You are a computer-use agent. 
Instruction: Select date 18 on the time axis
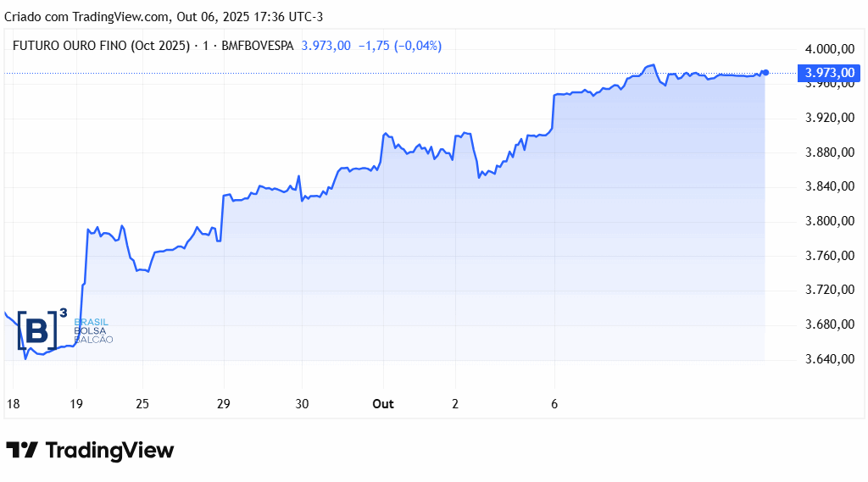[12, 404]
